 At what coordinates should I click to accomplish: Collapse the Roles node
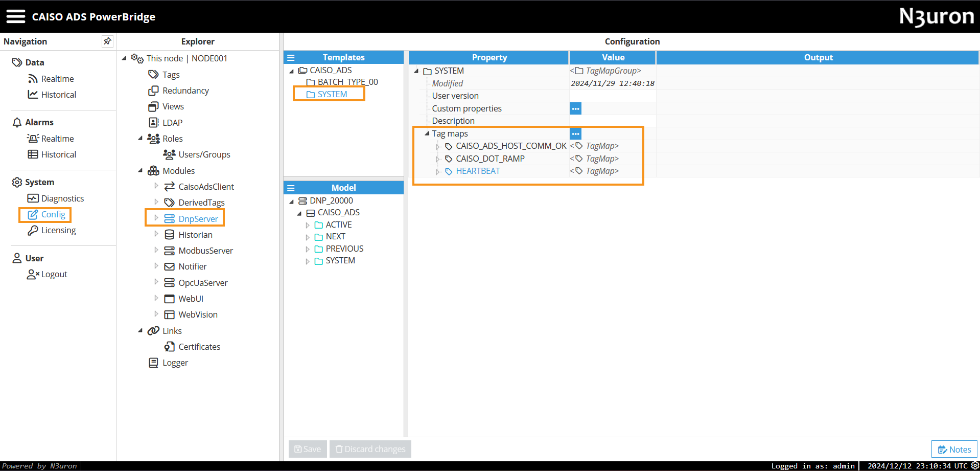click(140, 138)
